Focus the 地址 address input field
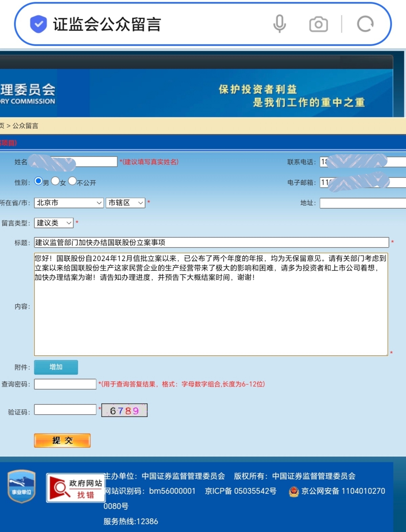The image size is (406, 532). tap(363, 203)
